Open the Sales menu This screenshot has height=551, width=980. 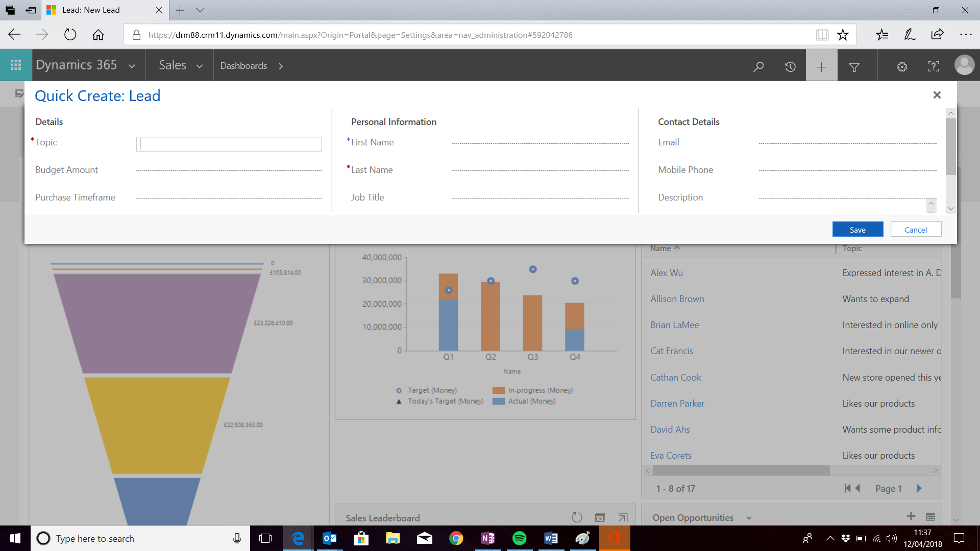click(173, 65)
